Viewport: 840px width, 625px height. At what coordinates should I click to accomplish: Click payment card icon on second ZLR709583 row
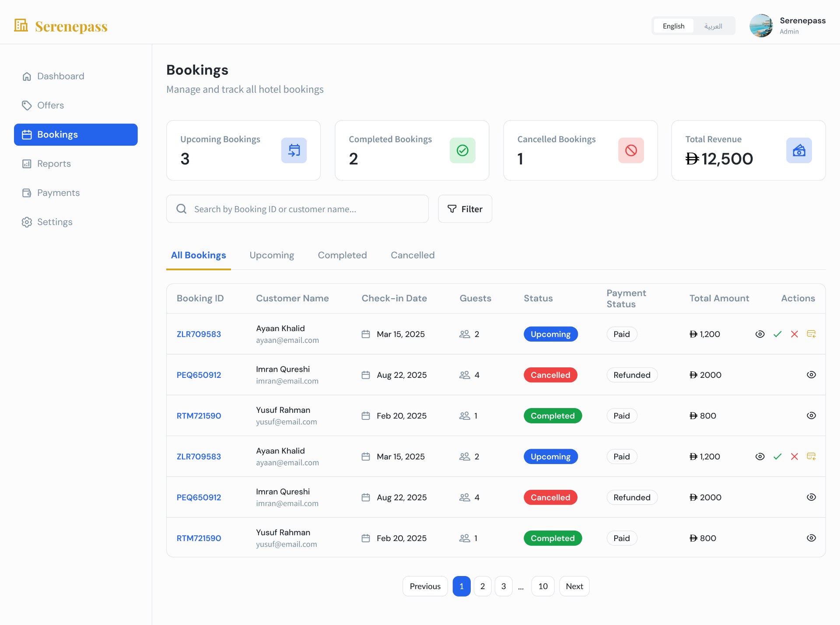pos(812,457)
